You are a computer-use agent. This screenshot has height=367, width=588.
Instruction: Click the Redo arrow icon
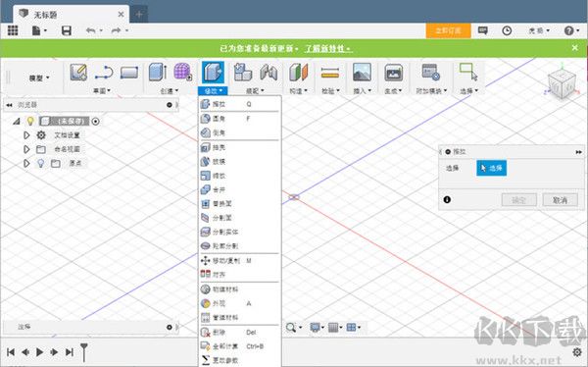[117, 30]
